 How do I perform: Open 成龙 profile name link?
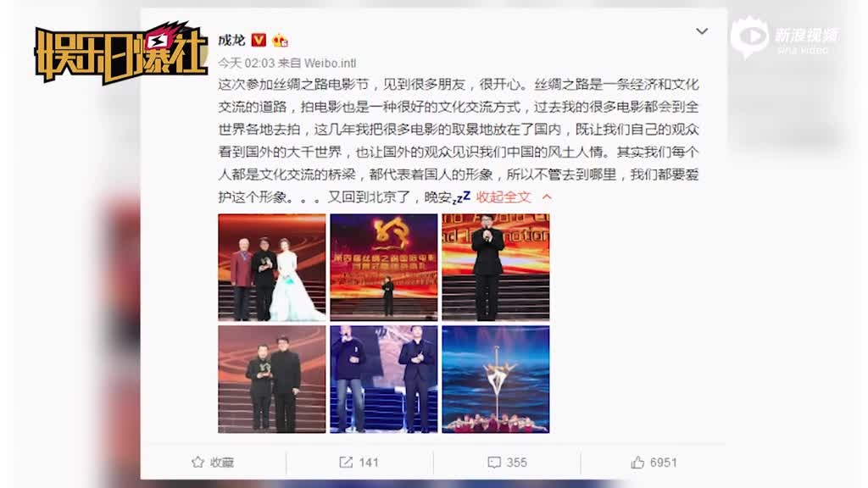pos(231,40)
